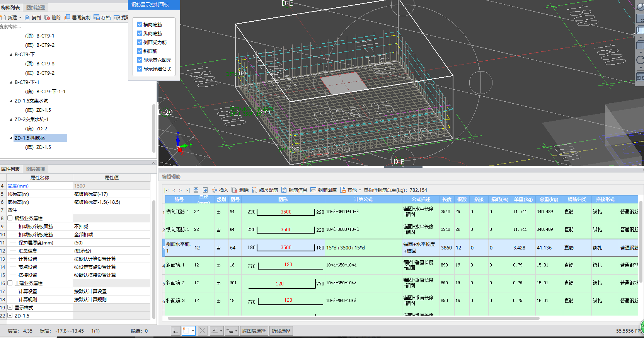The image size is (644, 338).
Task: Toggle 显示详细公式 checkbox
Action: point(140,69)
